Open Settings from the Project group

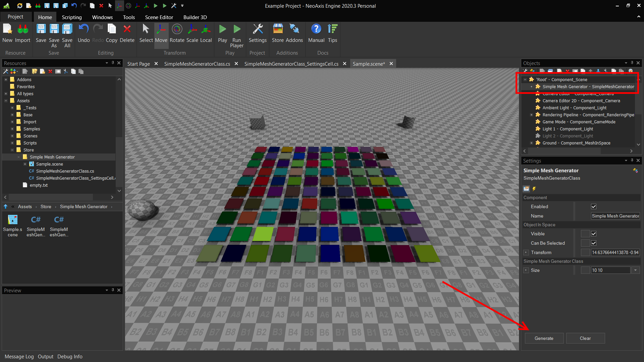[x=257, y=34]
